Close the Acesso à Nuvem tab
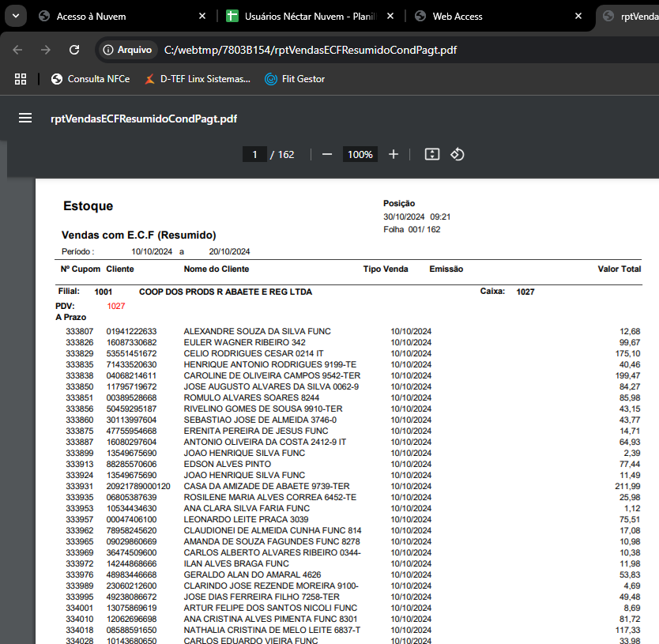The image size is (659, 644). 202,16
